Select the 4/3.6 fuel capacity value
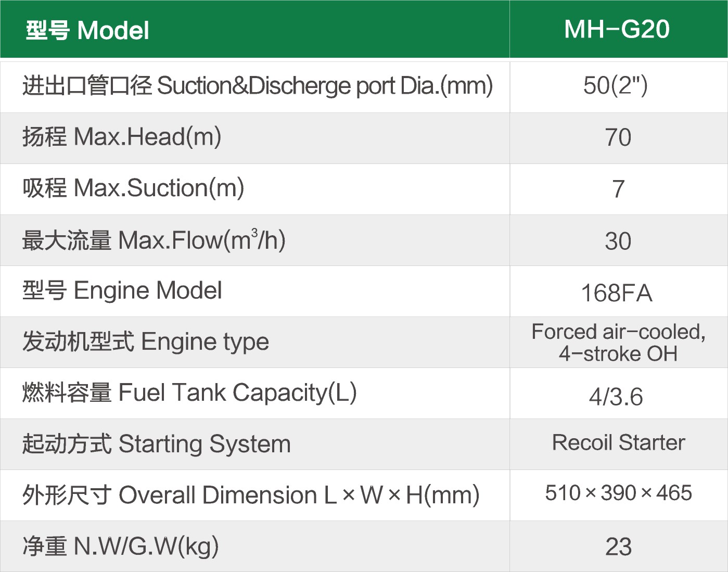 [616, 397]
